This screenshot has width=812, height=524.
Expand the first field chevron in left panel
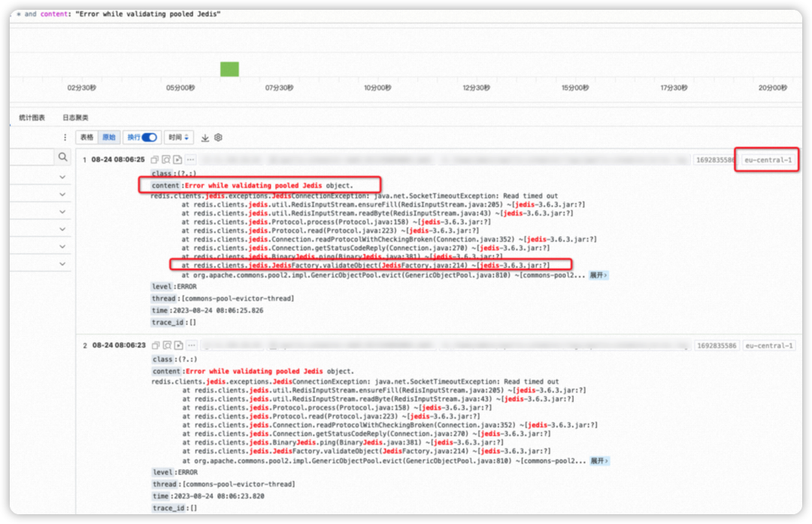(62, 177)
